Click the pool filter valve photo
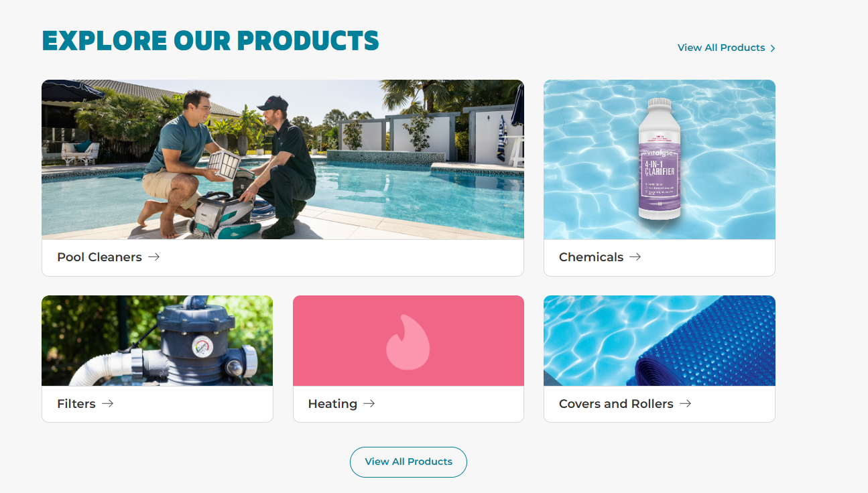Viewport: 868px width, 493px height. (x=158, y=341)
